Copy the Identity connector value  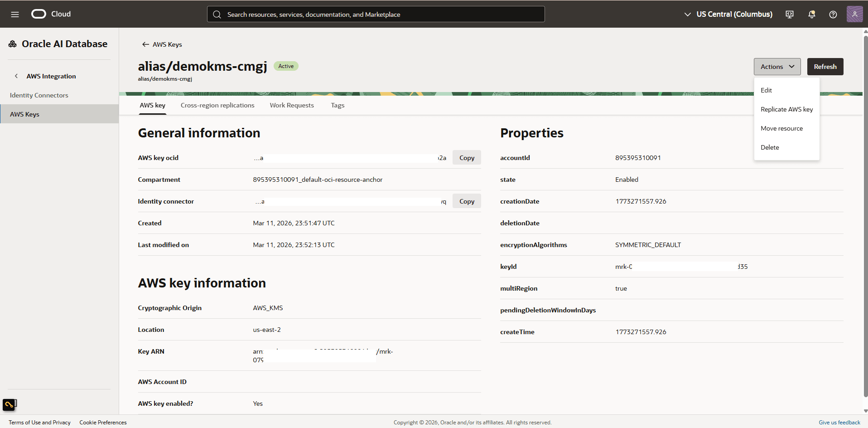coord(467,201)
